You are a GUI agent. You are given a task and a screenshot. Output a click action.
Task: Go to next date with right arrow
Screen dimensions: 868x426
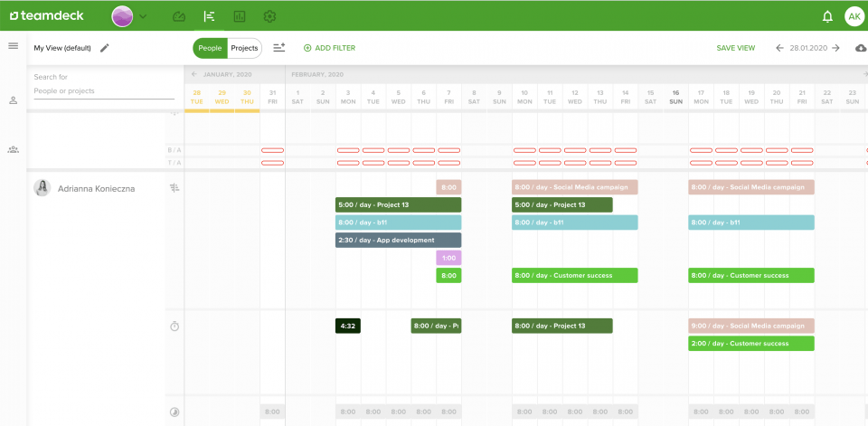[x=835, y=48]
